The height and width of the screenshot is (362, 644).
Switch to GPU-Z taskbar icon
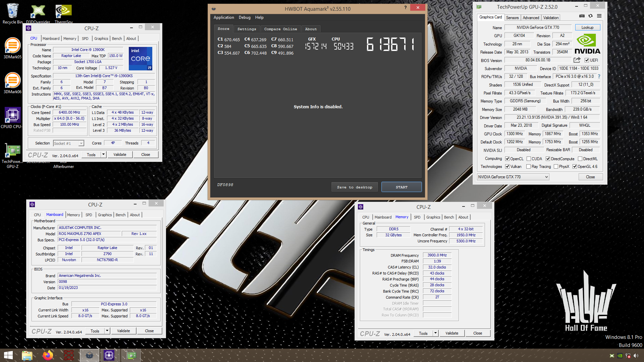point(131,355)
